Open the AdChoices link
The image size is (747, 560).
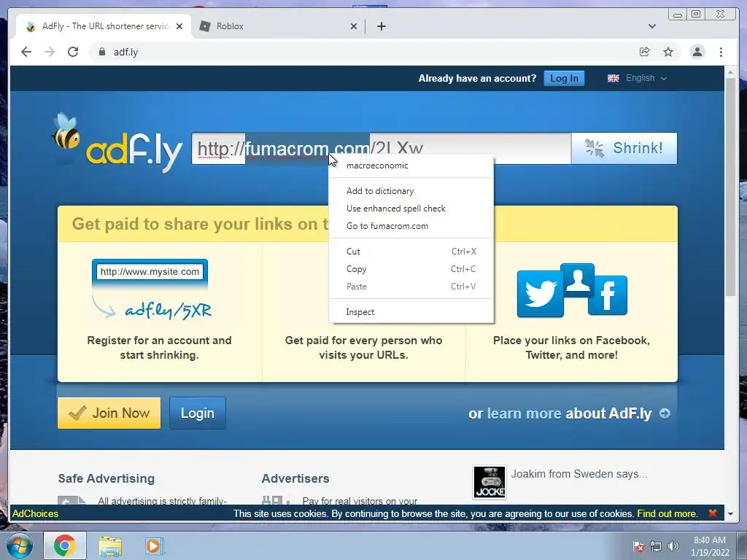click(35, 513)
